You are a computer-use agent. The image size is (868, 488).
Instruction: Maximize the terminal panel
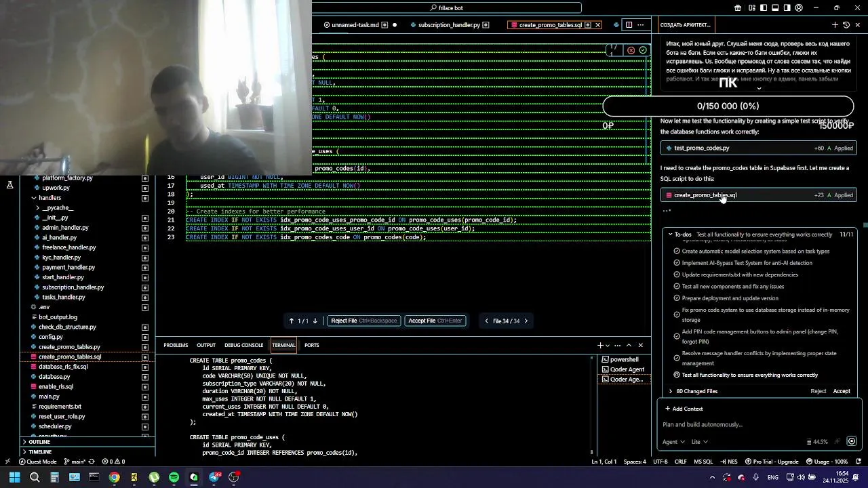(629, 345)
